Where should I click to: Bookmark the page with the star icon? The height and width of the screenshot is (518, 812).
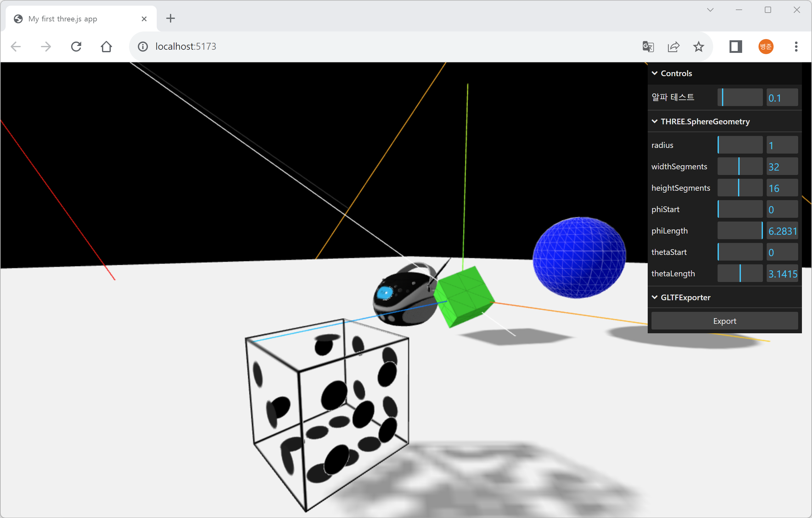698,47
